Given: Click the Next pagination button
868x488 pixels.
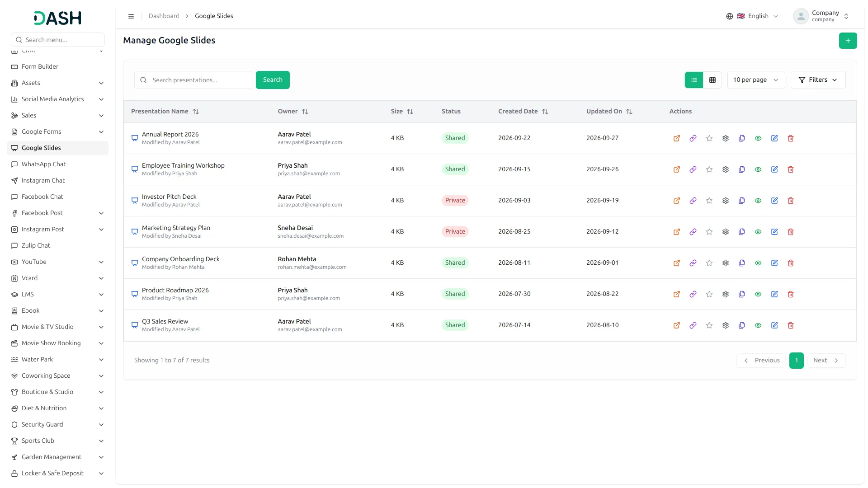Looking at the screenshot, I should tap(826, 361).
